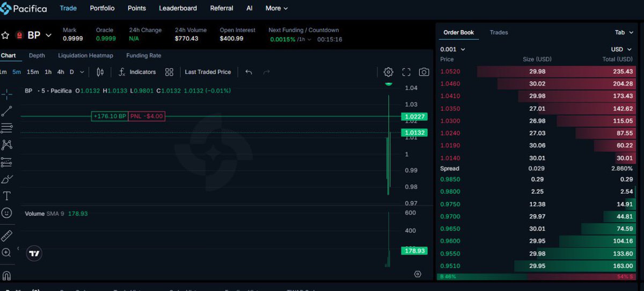Select the Chart tab
644x291 pixels.
8,55
